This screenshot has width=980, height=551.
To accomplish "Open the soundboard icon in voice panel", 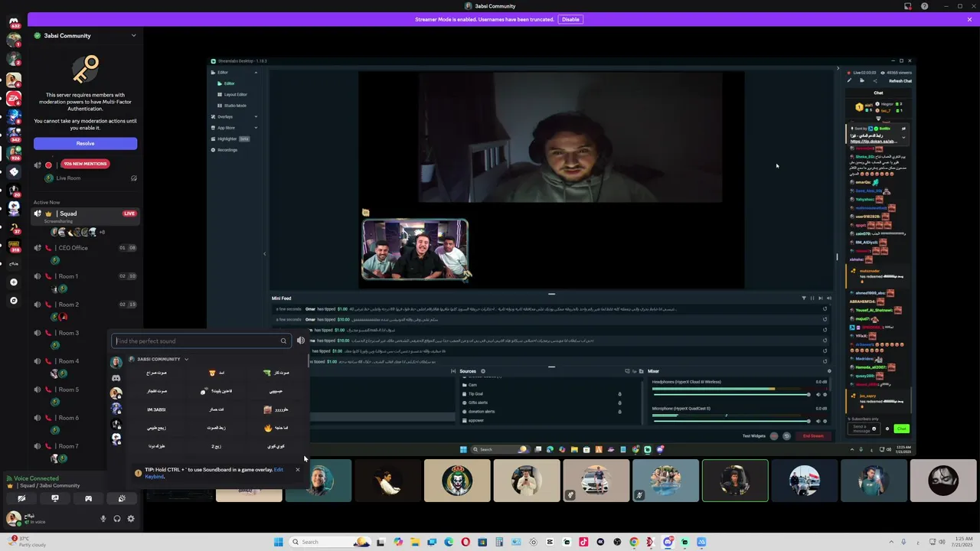I will pyautogui.click(x=122, y=498).
